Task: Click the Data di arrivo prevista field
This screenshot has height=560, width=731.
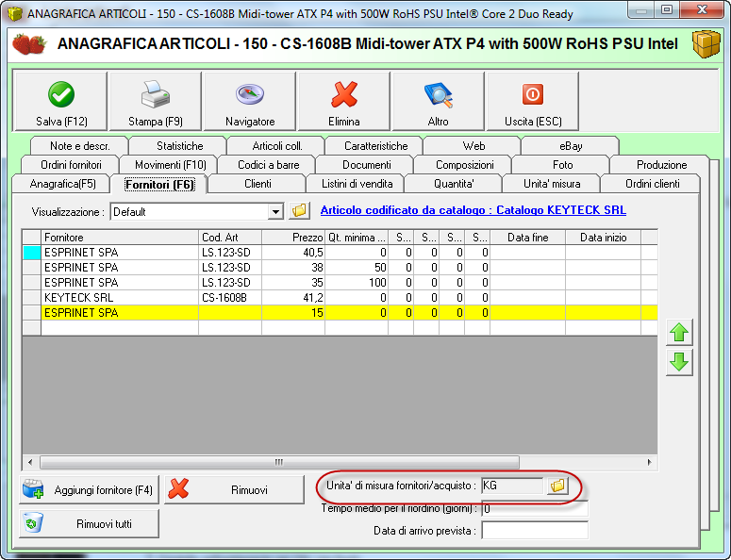Action: click(x=535, y=530)
